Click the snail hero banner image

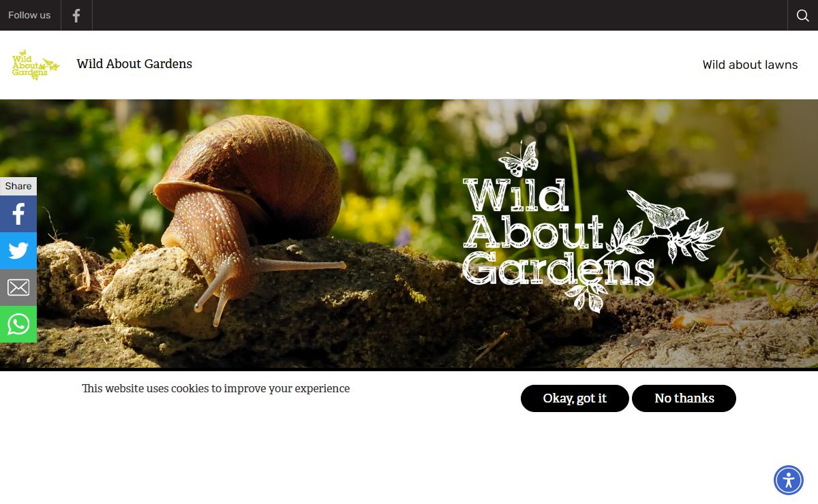[409, 234]
